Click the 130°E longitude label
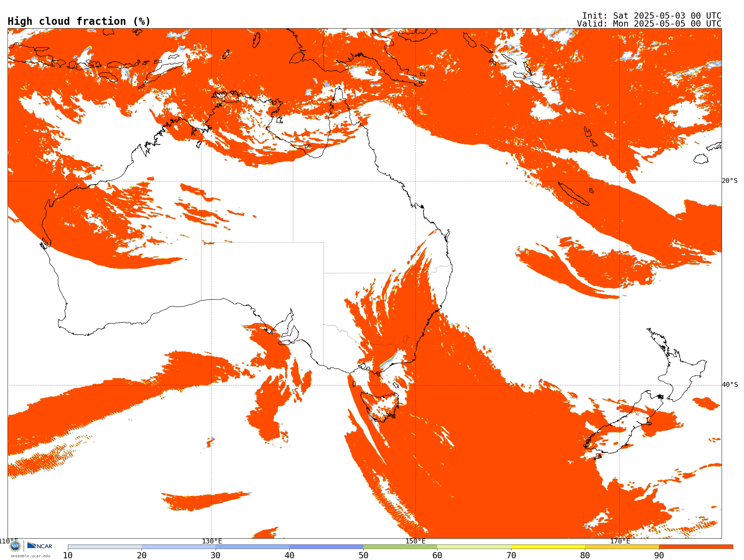The width and height of the screenshot is (744, 560). pos(212,541)
